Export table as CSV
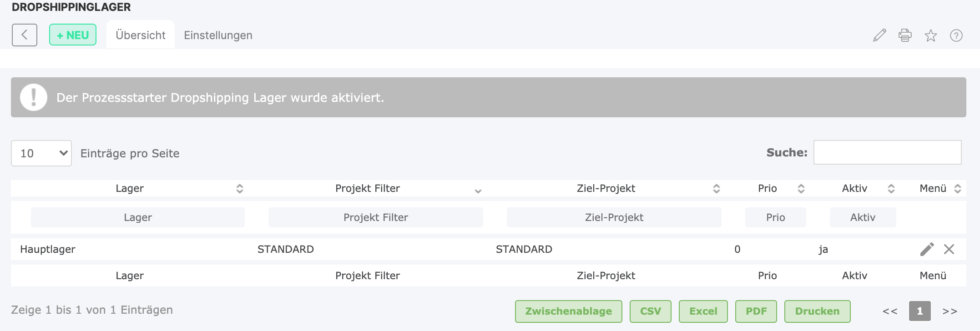This screenshot has width=980, height=331. coord(650,311)
